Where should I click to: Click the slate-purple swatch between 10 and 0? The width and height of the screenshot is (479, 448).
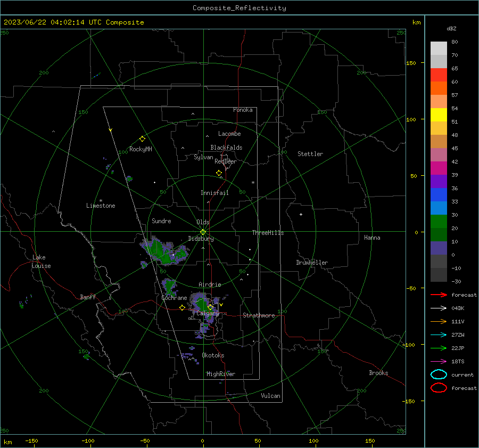pyautogui.click(x=439, y=248)
